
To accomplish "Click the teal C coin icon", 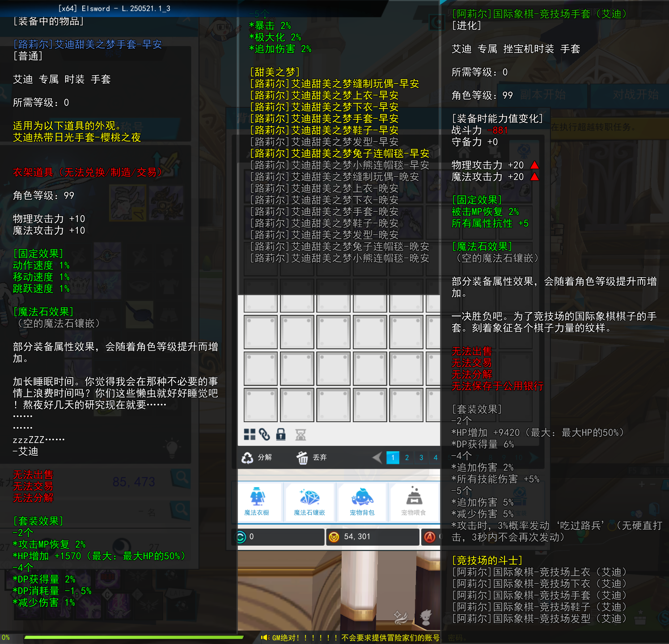I will pyautogui.click(x=241, y=537).
